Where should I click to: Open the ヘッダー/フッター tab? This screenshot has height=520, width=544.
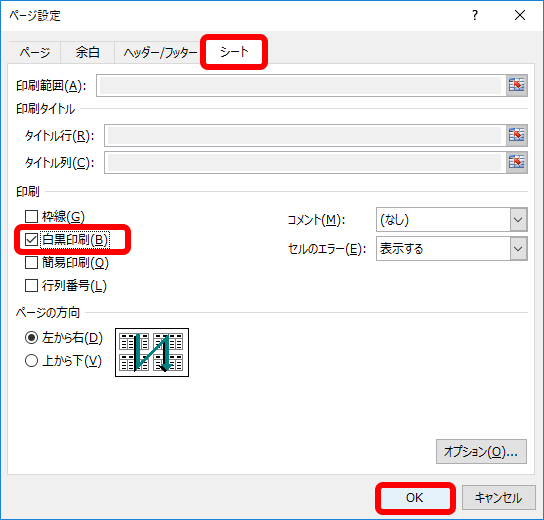160,52
